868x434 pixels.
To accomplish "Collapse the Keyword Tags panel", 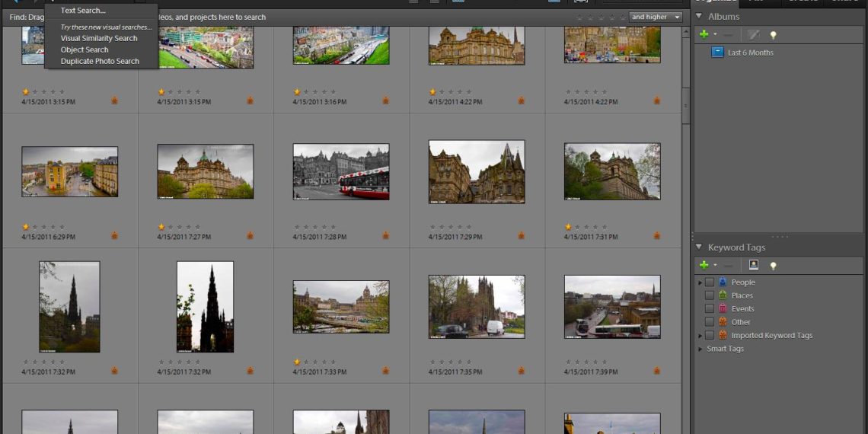I will 699,247.
